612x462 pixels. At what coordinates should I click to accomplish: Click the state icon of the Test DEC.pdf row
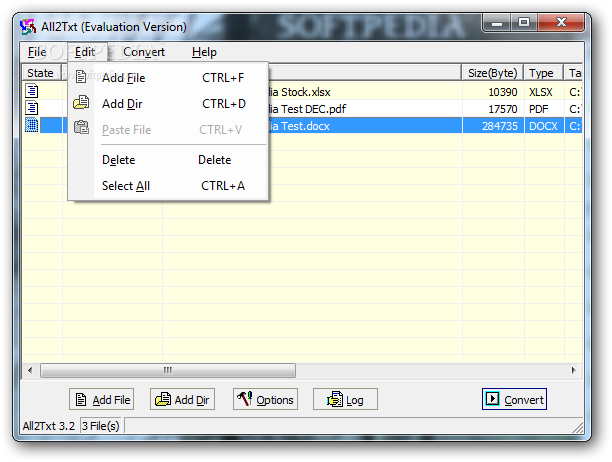tap(32, 108)
